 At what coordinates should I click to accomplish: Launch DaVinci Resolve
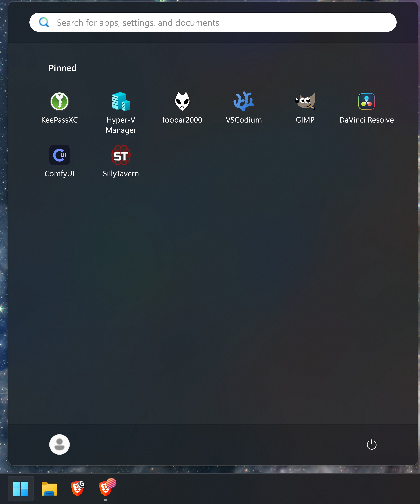point(366,107)
